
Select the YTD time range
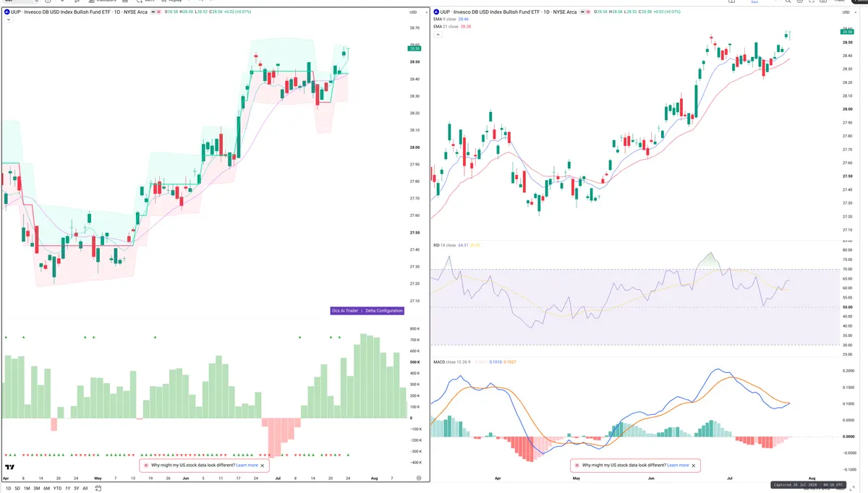pyautogui.click(x=57, y=489)
